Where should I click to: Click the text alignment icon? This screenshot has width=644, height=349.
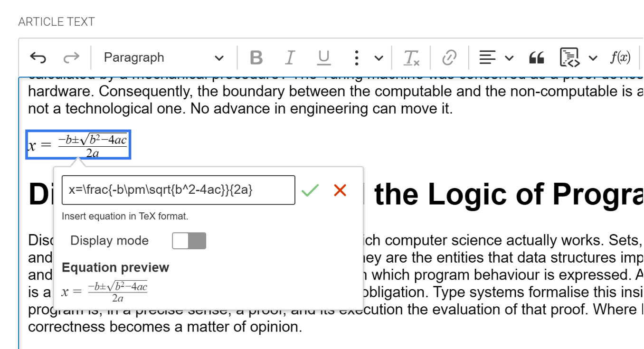click(x=487, y=58)
